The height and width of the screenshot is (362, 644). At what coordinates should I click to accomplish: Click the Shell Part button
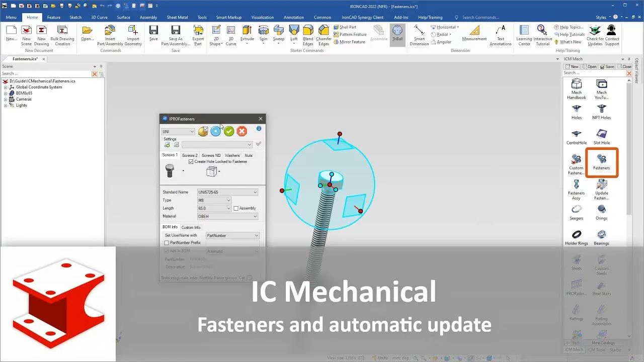[345, 27]
